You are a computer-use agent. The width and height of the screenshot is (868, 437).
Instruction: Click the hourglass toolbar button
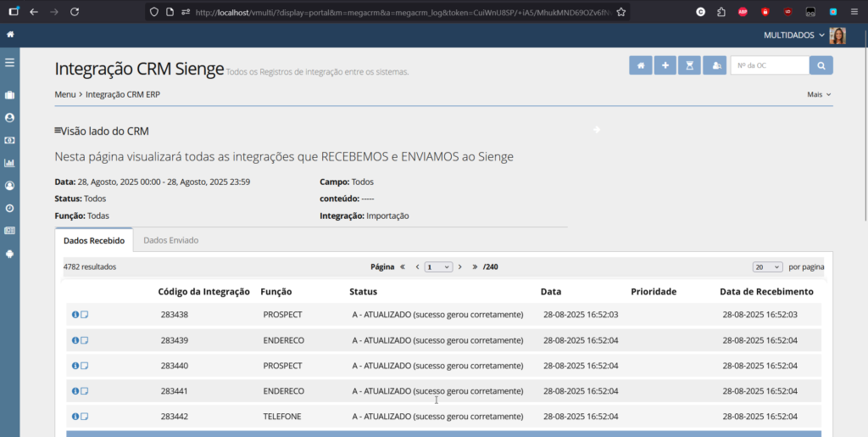(690, 65)
